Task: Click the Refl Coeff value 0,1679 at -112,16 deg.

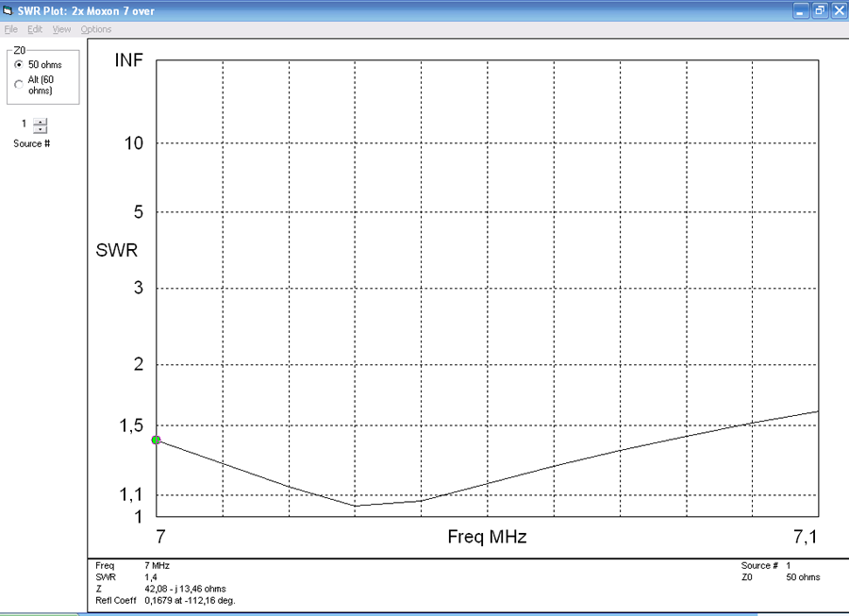Action: (x=190, y=600)
